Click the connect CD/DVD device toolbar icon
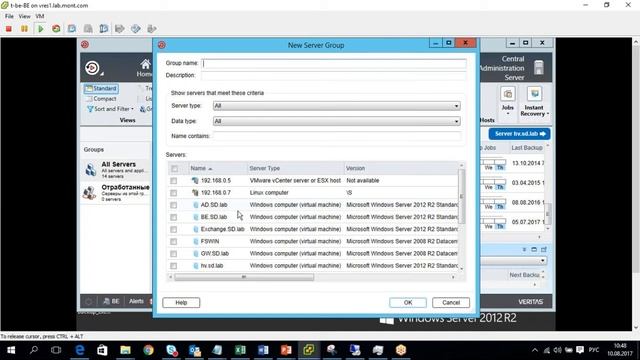 pos(136,29)
